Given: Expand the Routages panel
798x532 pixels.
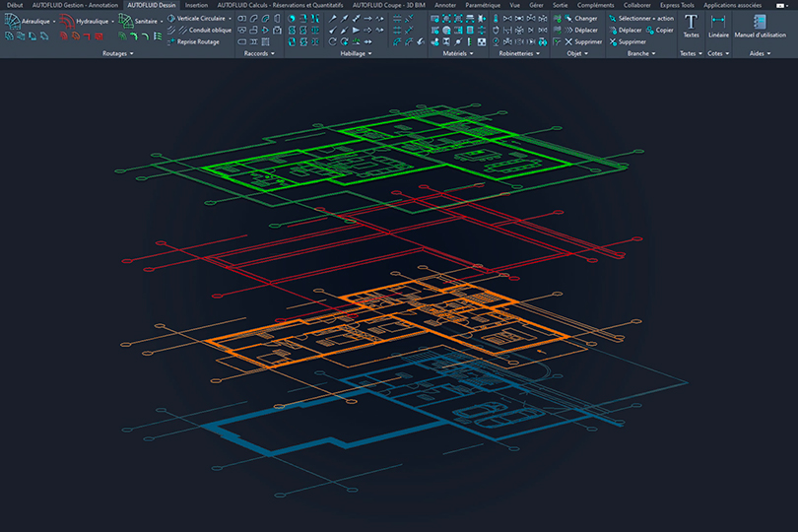Looking at the screenshot, I should click(x=117, y=53).
